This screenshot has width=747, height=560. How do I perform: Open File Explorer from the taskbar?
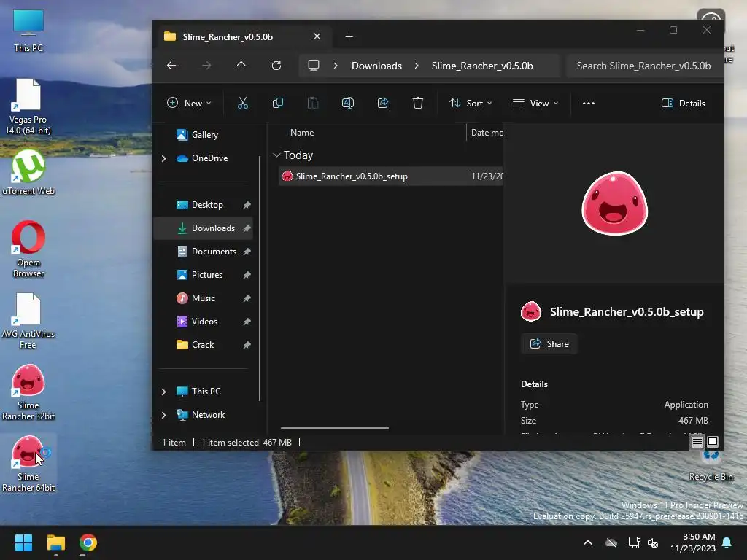click(55, 542)
